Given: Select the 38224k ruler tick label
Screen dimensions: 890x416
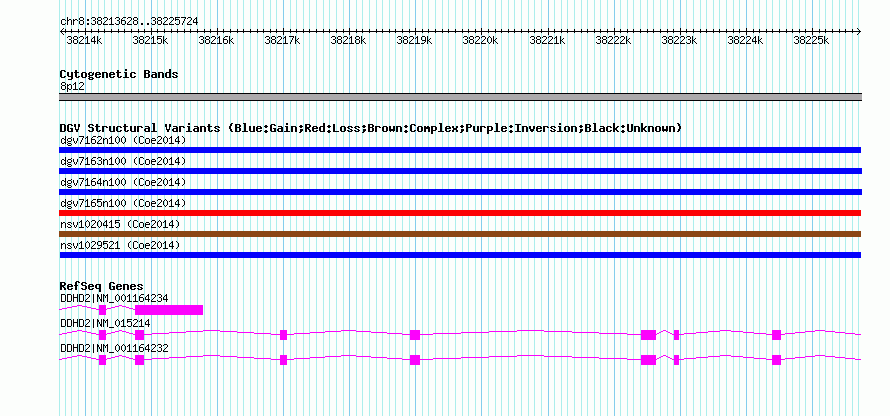Looking at the screenshot, I should click(x=745, y=40).
